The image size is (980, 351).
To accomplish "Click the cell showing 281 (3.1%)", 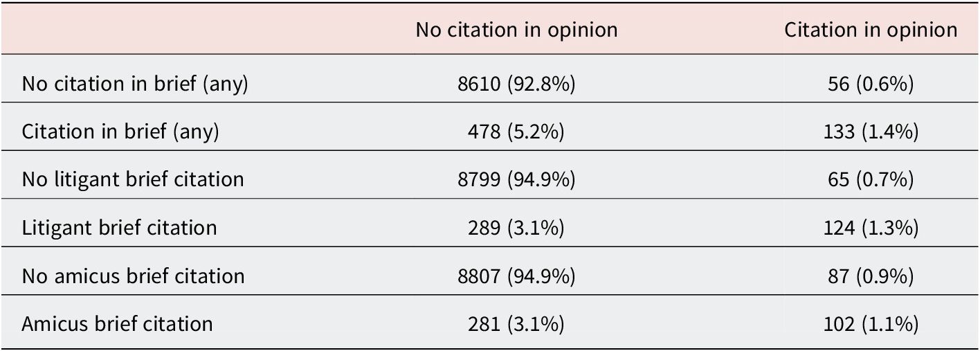I will 516,323.
